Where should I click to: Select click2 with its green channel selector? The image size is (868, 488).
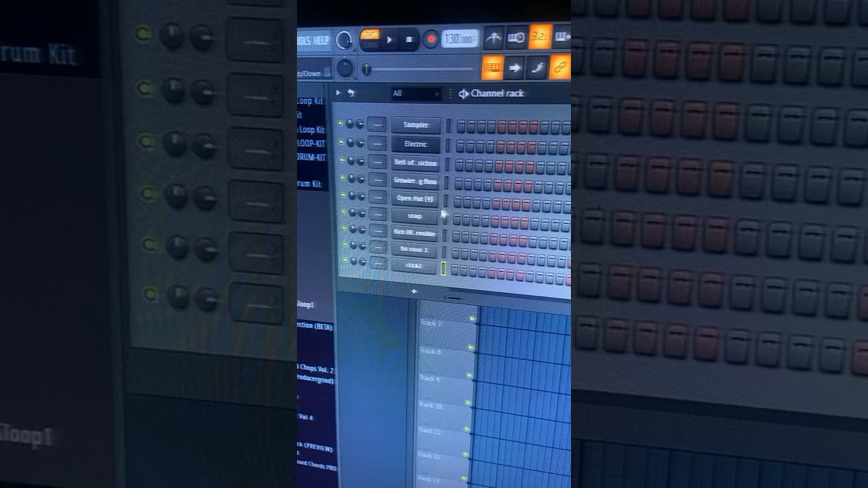coord(443,268)
